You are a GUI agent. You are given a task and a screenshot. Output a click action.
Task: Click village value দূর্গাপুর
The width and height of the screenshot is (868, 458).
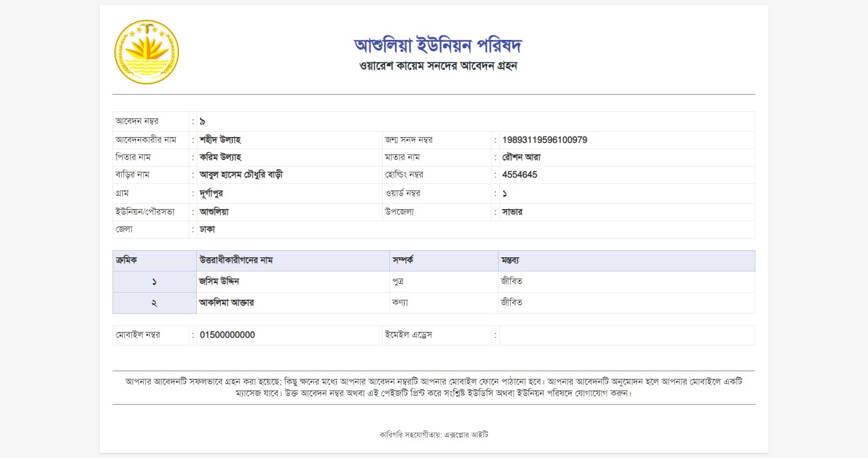212,193
